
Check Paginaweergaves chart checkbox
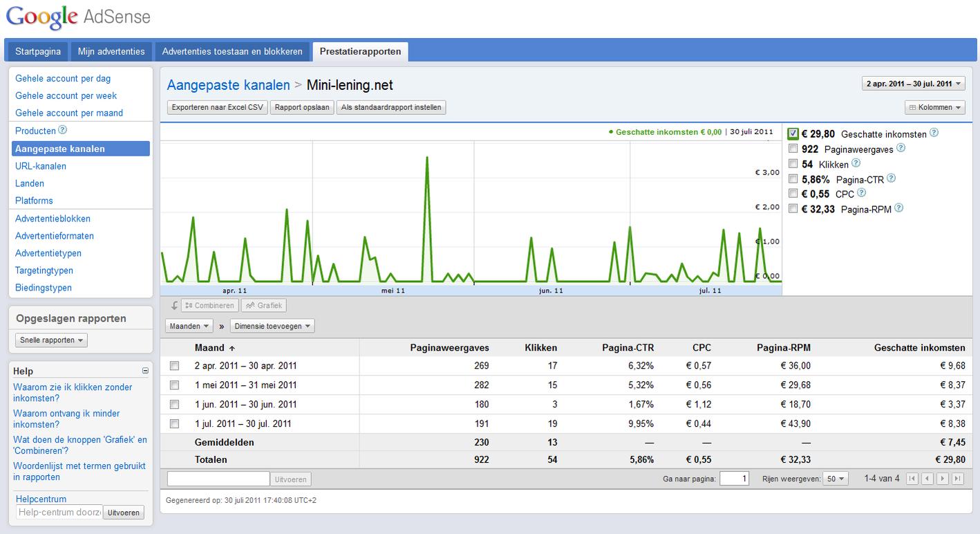[793, 149]
